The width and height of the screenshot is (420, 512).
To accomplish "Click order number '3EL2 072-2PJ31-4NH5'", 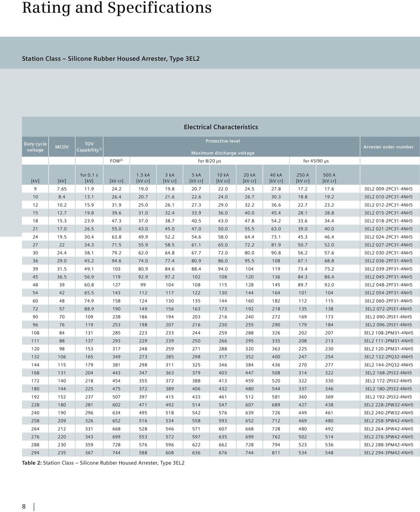I will click(x=388, y=309).
